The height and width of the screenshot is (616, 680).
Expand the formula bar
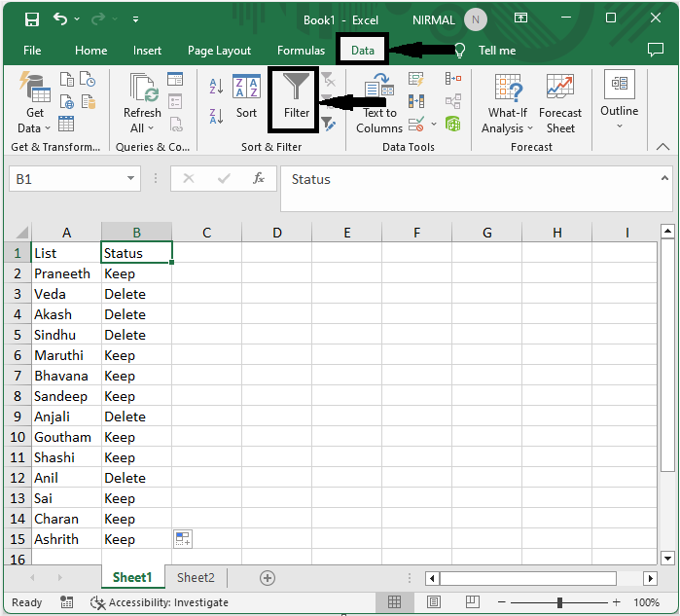(x=664, y=178)
